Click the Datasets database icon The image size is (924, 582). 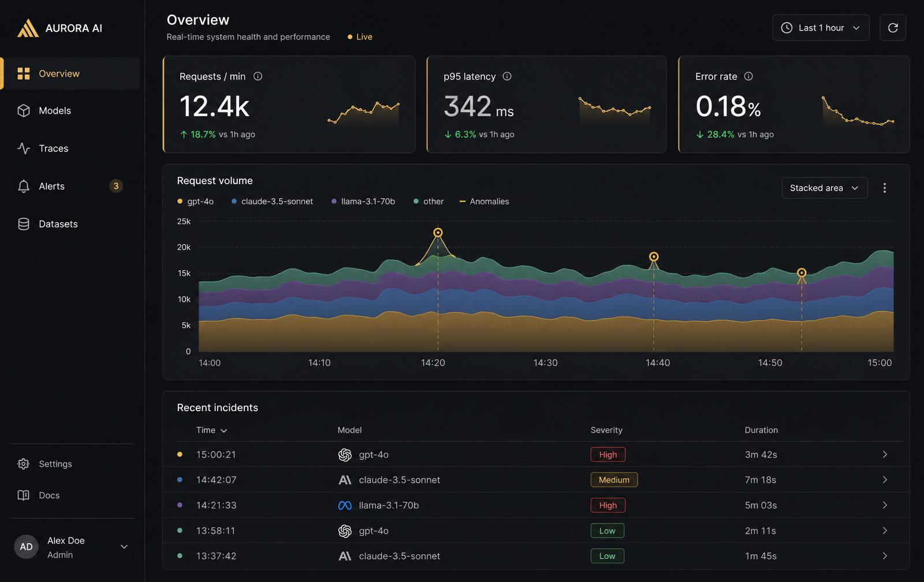click(x=24, y=224)
